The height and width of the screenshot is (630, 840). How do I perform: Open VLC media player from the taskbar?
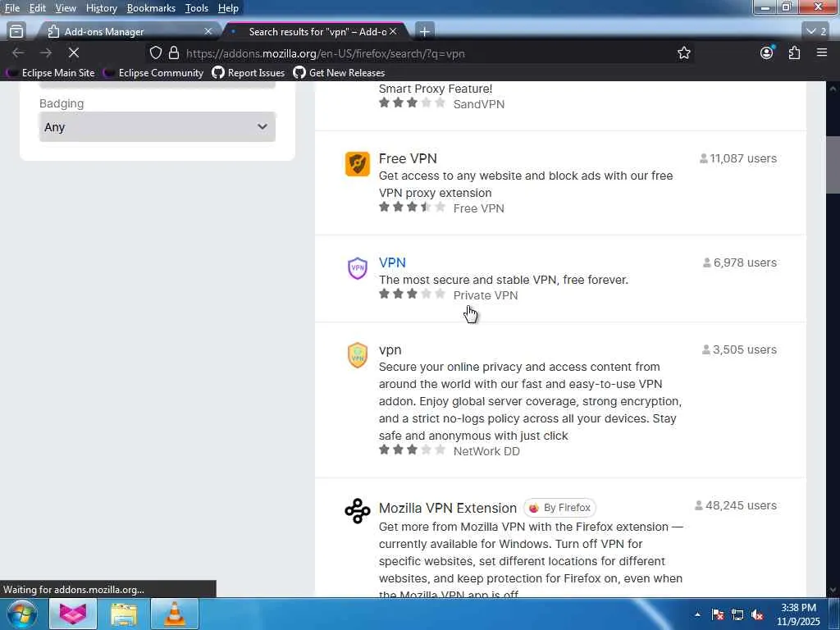175,614
